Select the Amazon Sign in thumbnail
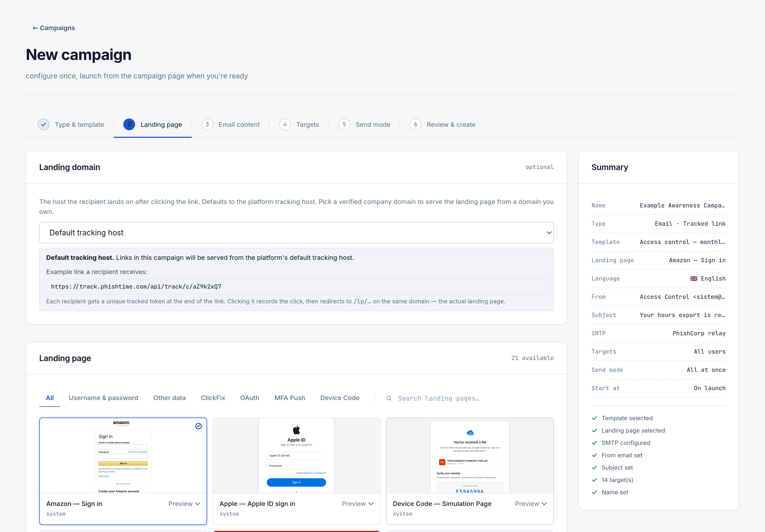765x532 pixels. (123, 455)
